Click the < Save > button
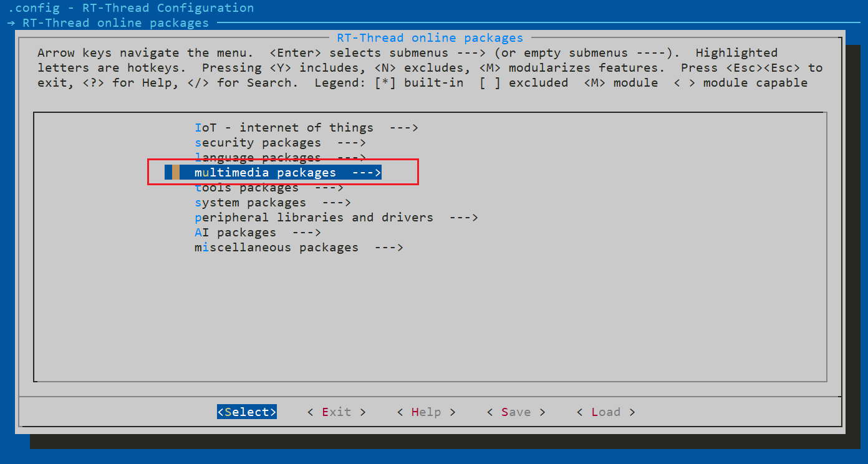 (x=516, y=412)
